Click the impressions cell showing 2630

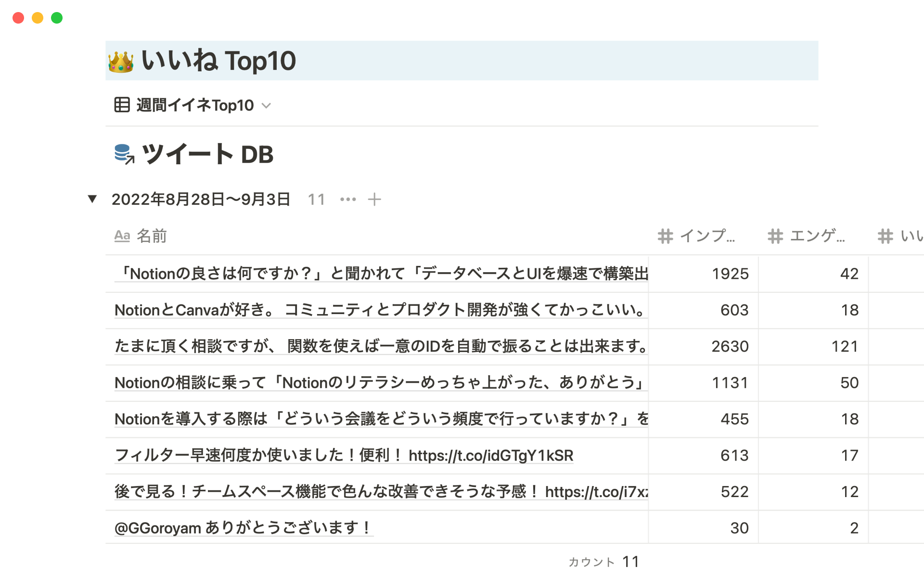click(730, 346)
